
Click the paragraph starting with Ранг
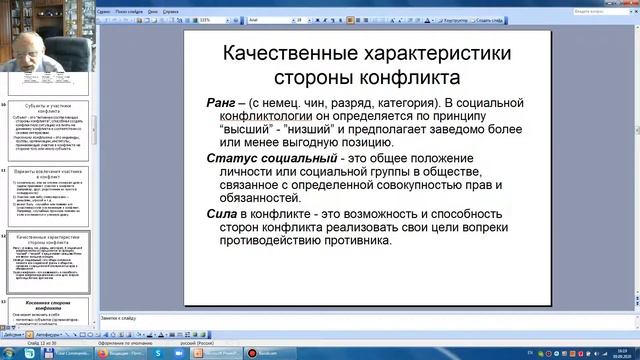tap(365, 122)
